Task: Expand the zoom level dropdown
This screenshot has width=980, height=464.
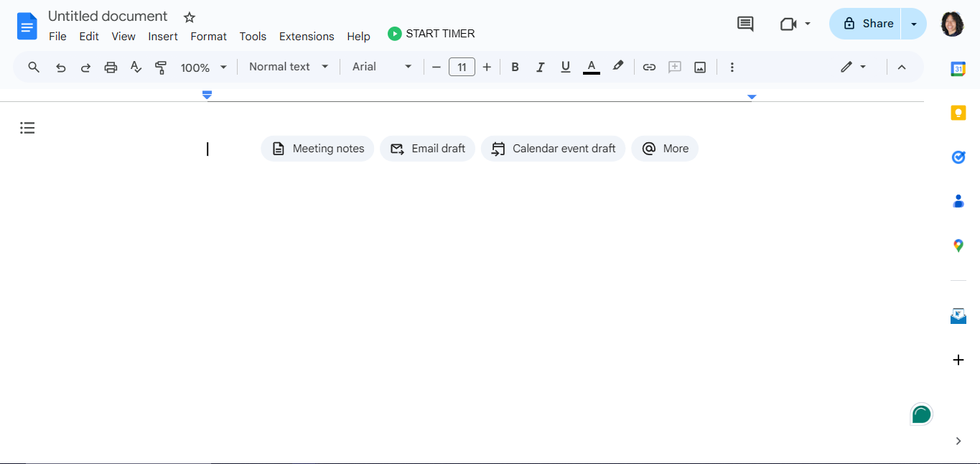Action: (x=204, y=68)
